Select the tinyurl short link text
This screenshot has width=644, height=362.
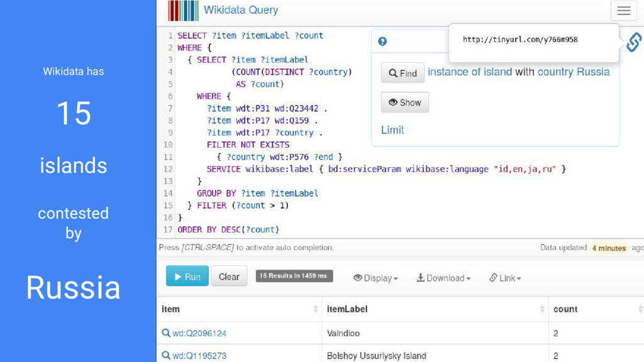click(520, 40)
